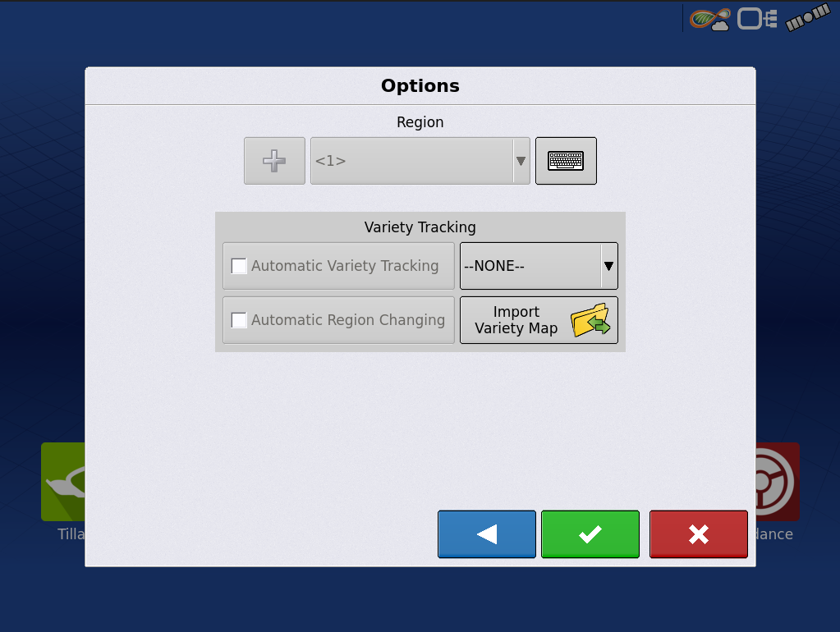Go back with the blue arrow button
The image size is (840, 632).
487,534
